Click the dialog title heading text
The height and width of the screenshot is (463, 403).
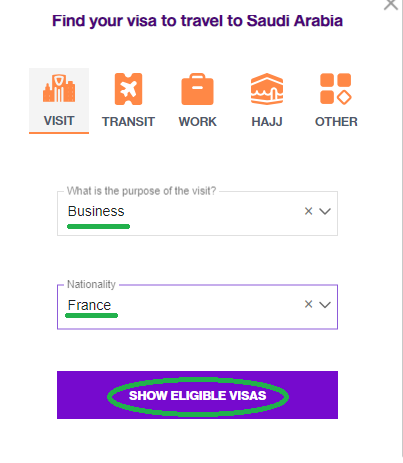[197, 21]
